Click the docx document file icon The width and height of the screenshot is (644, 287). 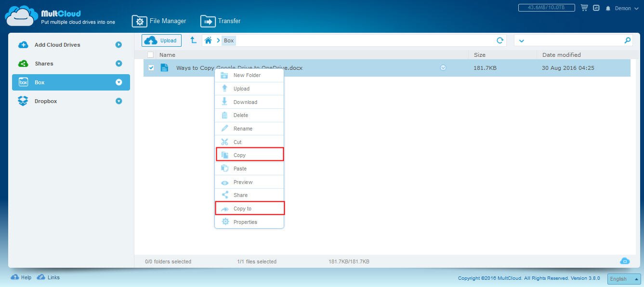(x=164, y=68)
